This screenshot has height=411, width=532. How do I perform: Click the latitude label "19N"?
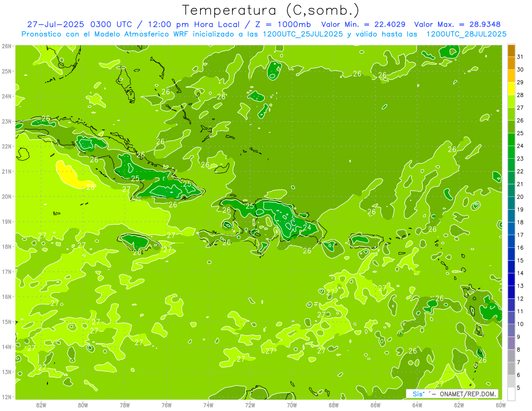pos(7,221)
